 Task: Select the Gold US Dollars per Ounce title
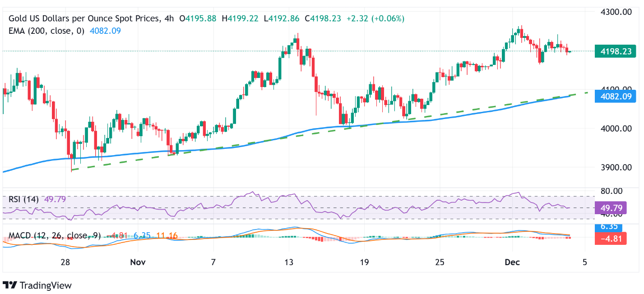tap(84, 18)
